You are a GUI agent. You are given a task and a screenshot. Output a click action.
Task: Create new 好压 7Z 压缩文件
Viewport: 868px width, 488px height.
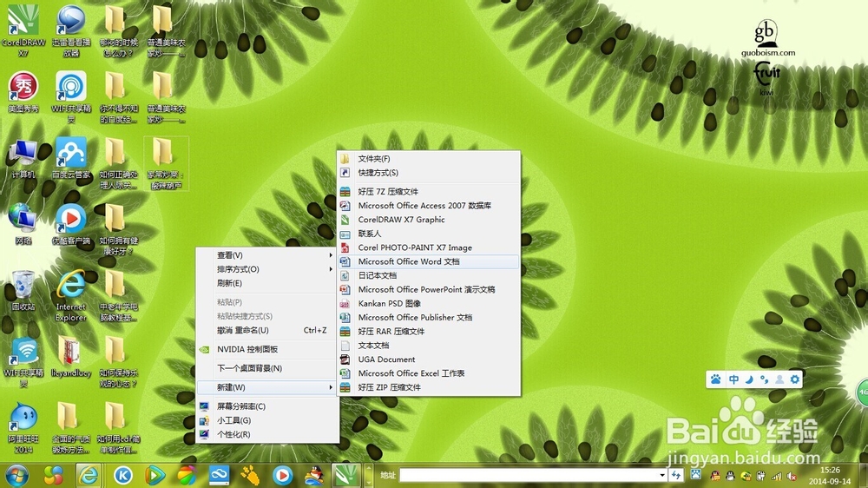click(x=429, y=192)
